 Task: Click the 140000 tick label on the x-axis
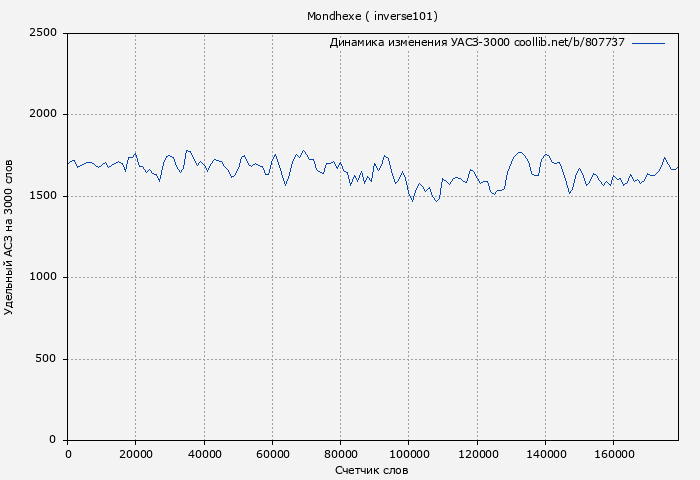(545, 454)
